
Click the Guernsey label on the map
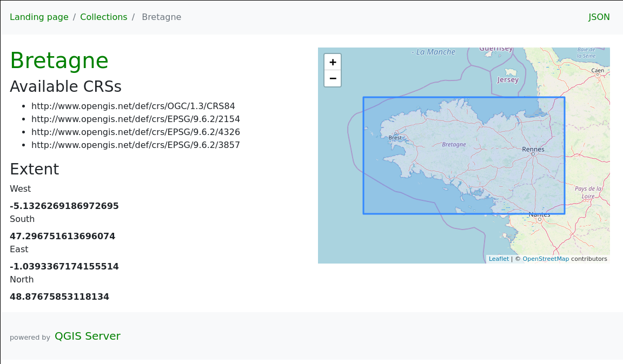click(496, 49)
